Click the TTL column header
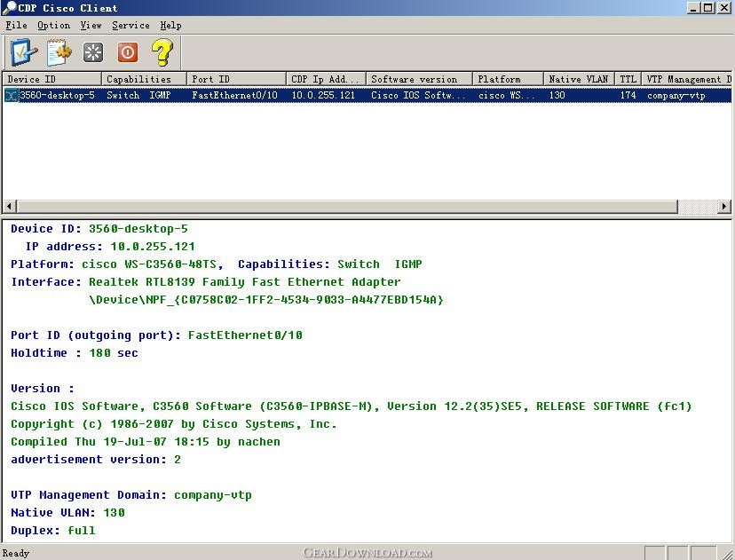The width and height of the screenshot is (735, 560). coord(628,79)
